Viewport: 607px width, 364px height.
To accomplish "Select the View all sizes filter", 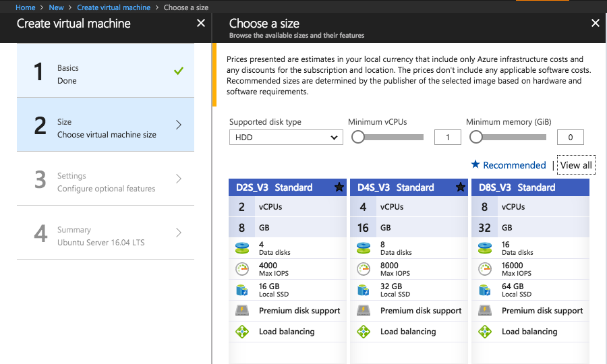I will pyautogui.click(x=576, y=165).
